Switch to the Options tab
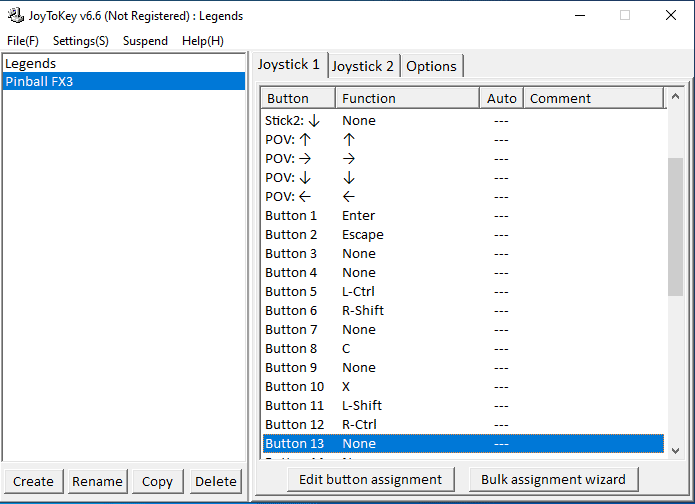Image resolution: width=695 pixels, height=504 pixels. (431, 66)
